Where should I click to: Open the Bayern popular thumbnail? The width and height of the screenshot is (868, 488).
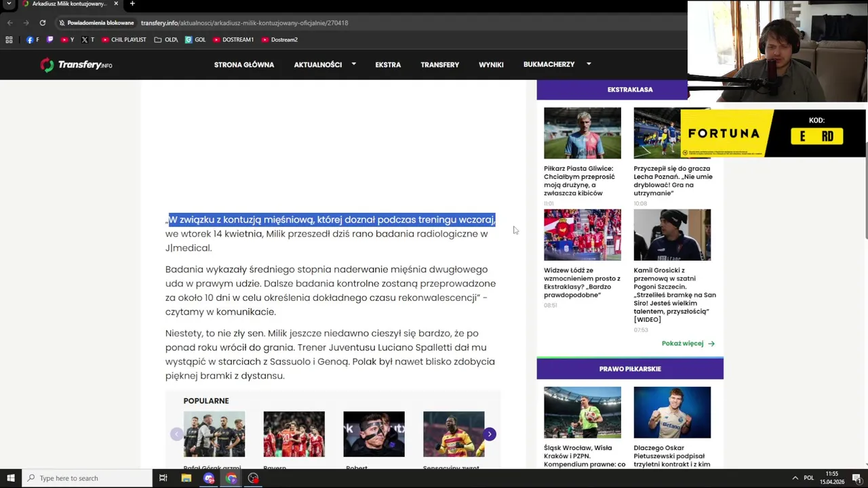click(294, 434)
